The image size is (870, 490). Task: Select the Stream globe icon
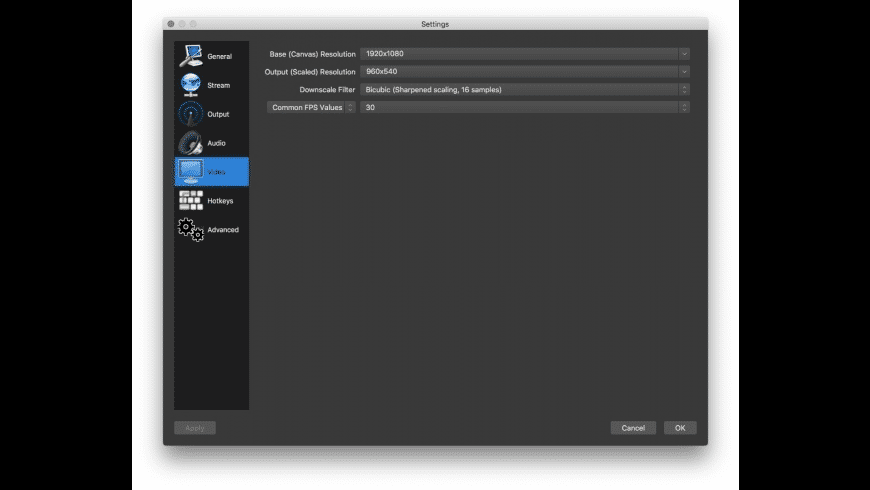coord(191,85)
